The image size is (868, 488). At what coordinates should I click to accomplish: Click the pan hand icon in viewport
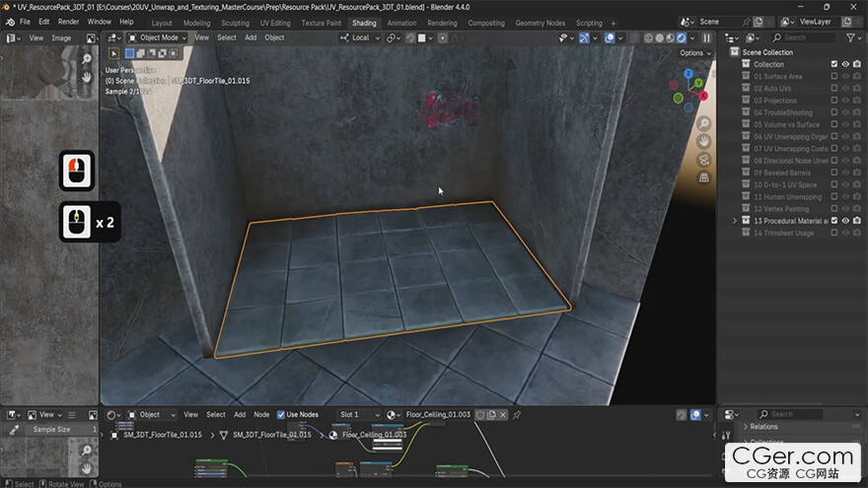coord(704,142)
